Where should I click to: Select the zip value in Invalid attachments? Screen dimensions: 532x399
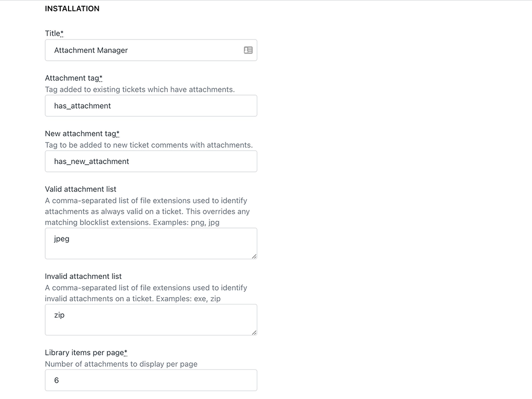coord(59,315)
